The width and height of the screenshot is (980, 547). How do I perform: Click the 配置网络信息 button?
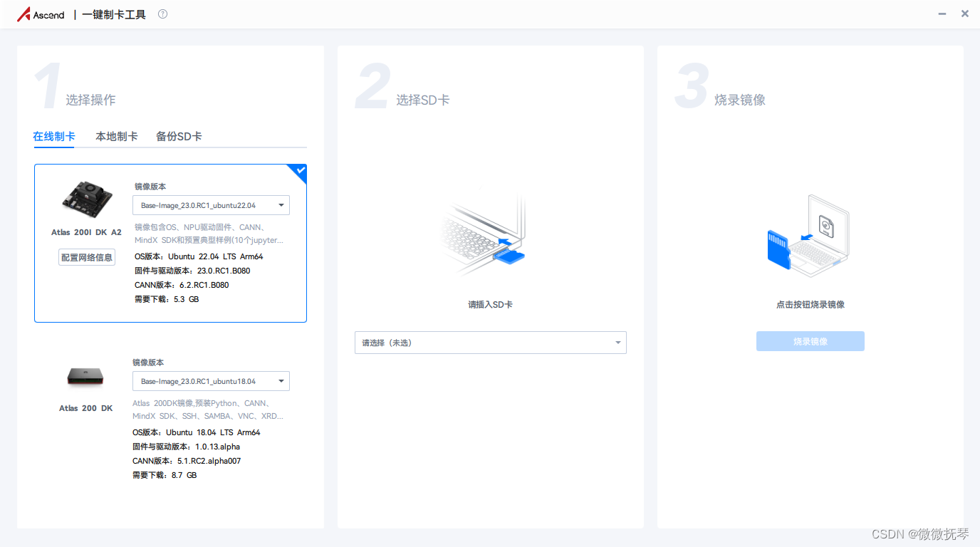pyautogui.click(x=86, y=257)
